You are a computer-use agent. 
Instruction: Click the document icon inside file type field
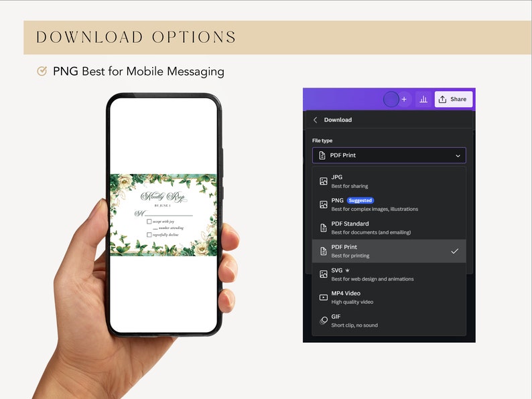click(x=322, y=155)
